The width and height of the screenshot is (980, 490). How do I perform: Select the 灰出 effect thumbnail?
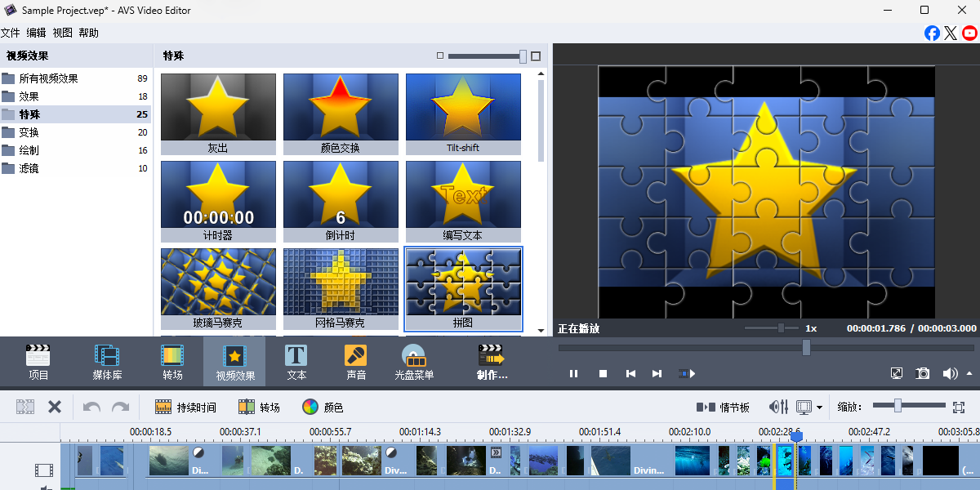pyautogui.click(x=218, y=114)
